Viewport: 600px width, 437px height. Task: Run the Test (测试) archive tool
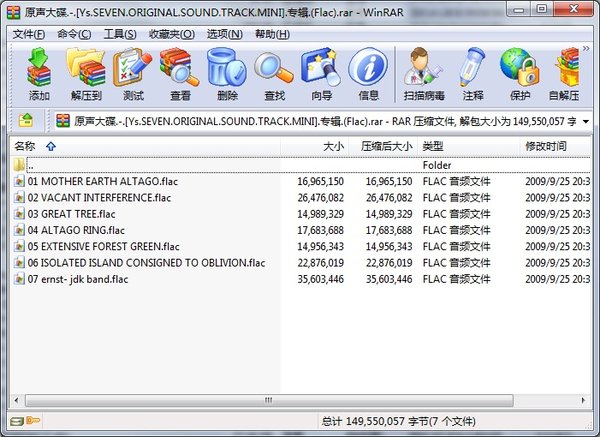[x=133, y=74]
